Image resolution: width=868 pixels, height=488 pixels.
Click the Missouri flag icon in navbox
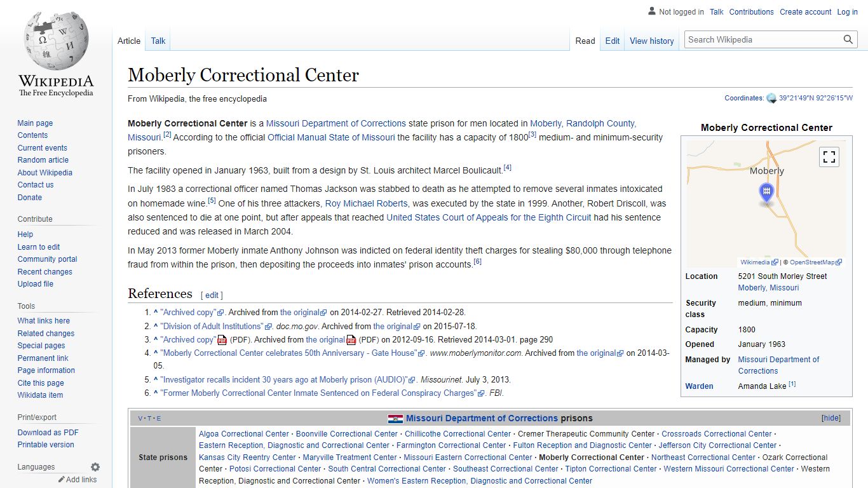click(395, 419)
